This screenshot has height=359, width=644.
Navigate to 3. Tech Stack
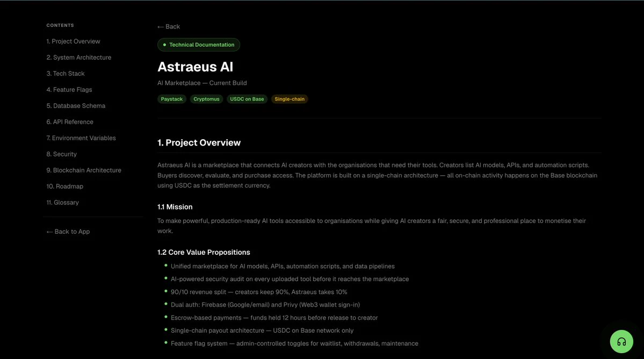[x=66, y=74]
